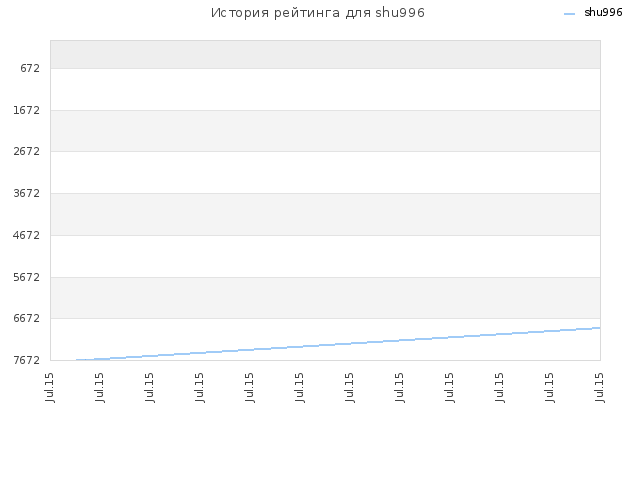Click the leftmost start of the blue rating line
Screen dimensions: 640x480
tap(76, 360)
